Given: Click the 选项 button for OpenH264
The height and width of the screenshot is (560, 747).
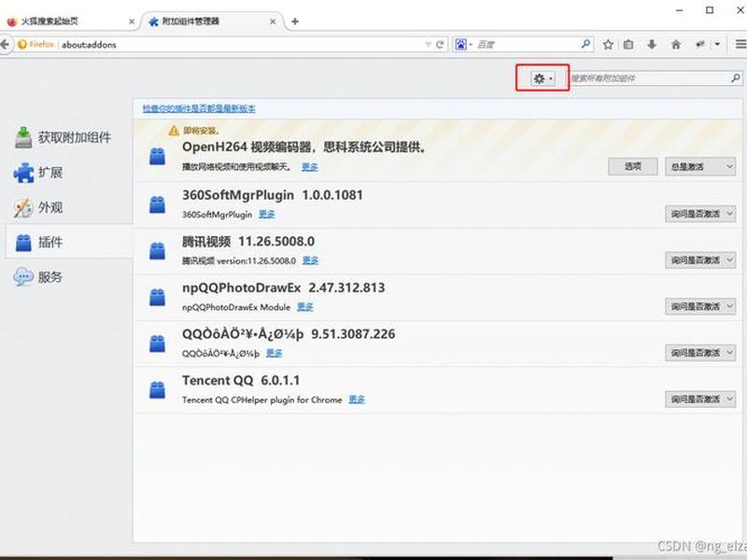Looking at the screenshot, I should 633,167.
